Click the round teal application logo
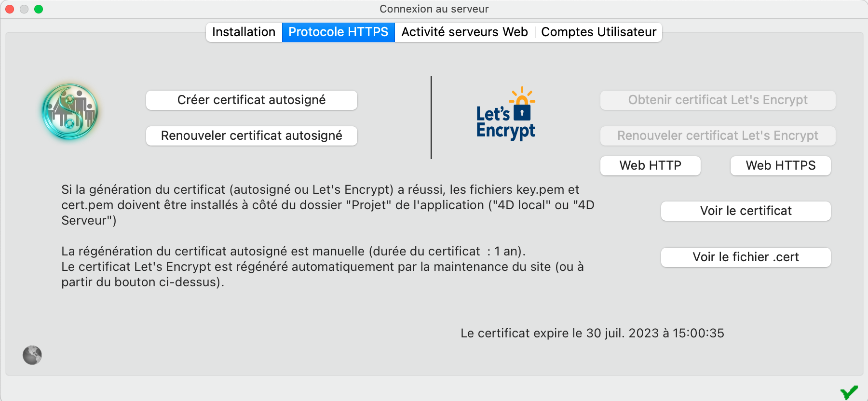The image size is (868, 401). 70,112
